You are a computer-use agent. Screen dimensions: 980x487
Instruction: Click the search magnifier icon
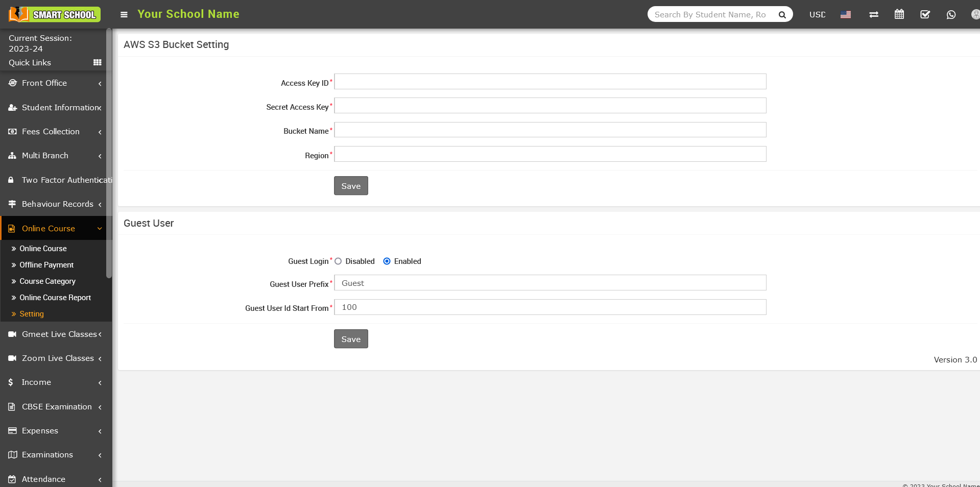782,15
